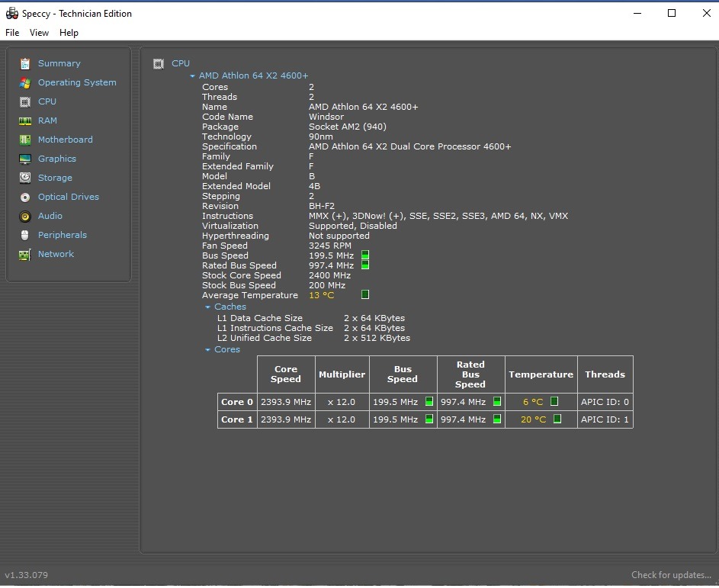Click Core 1 Rated Bus Speed graph icon
719x588 pixels.
497,419
